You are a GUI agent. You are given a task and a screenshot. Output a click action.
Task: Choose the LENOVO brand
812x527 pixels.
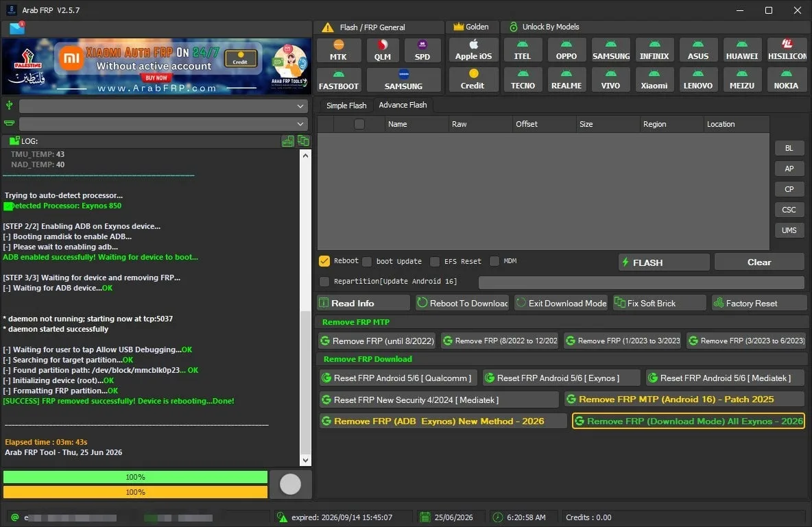point(697,79)
